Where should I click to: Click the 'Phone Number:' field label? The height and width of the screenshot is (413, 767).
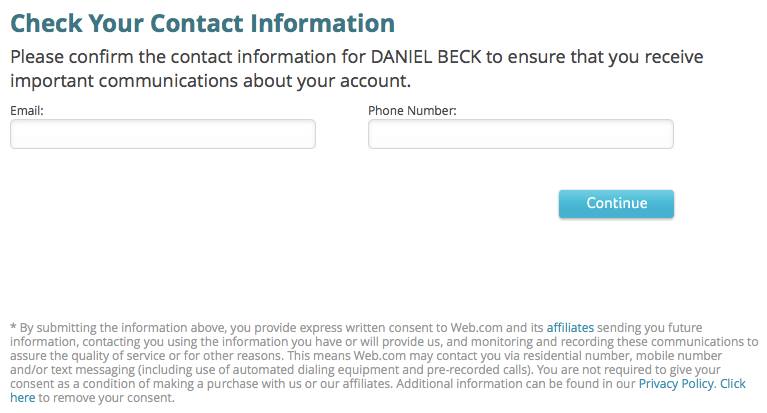pos(412,110)
